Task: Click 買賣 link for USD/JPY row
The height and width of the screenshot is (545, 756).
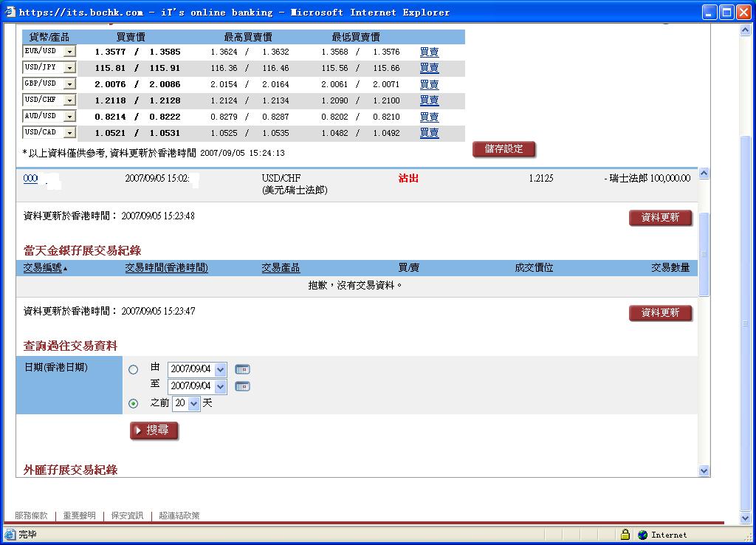Action: pos(429,67)
